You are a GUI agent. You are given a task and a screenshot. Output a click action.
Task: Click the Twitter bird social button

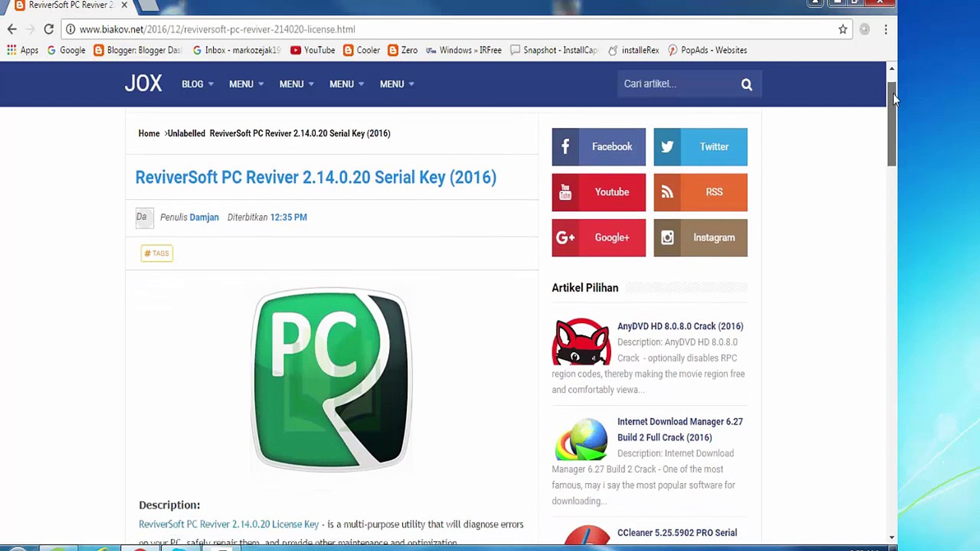click(667, 147)
